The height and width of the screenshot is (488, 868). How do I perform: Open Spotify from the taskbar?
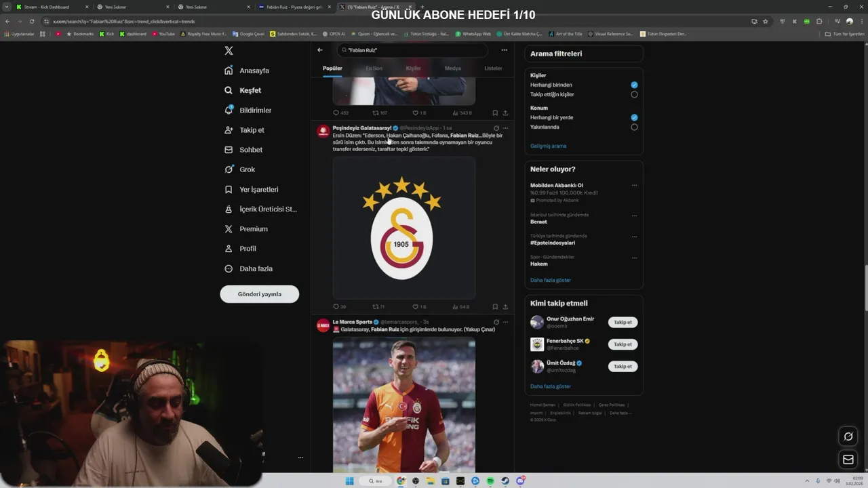coord(490,481)
